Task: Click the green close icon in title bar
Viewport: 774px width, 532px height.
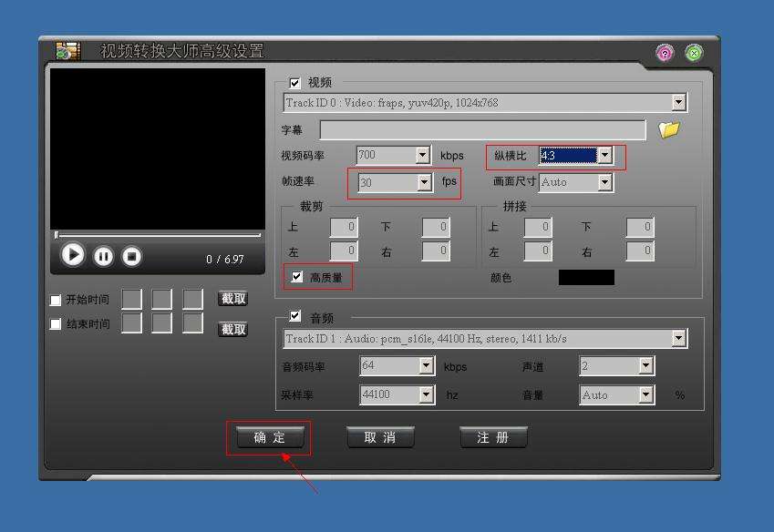Action: pos(694,53)
